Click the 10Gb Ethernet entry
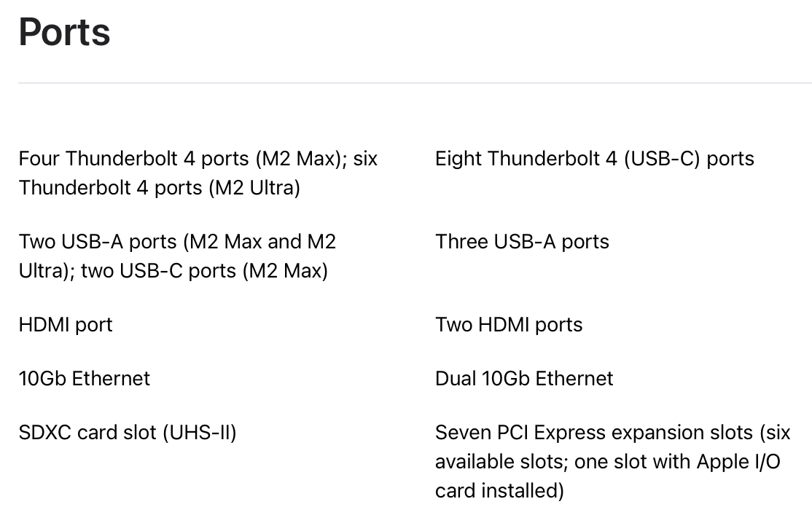 [x=85, y=379]
